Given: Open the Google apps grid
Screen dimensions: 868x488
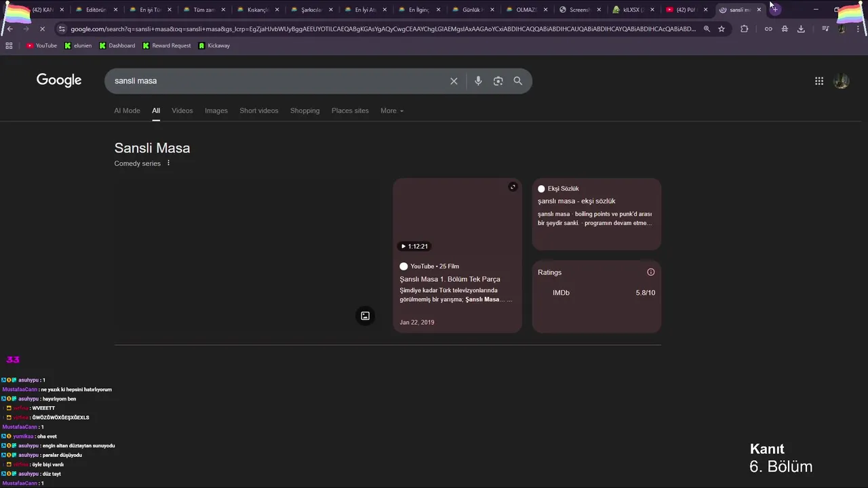Looking at the screenshot, I should tap(819, 81).
